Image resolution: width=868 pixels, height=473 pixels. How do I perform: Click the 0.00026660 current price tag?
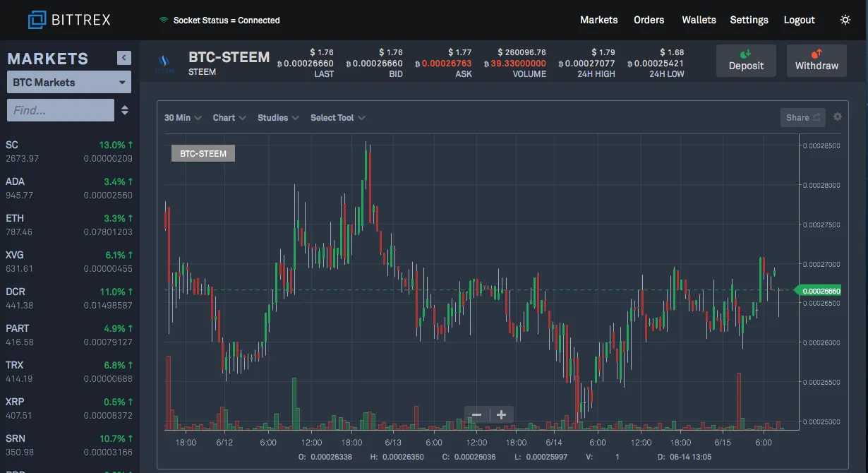818,290
